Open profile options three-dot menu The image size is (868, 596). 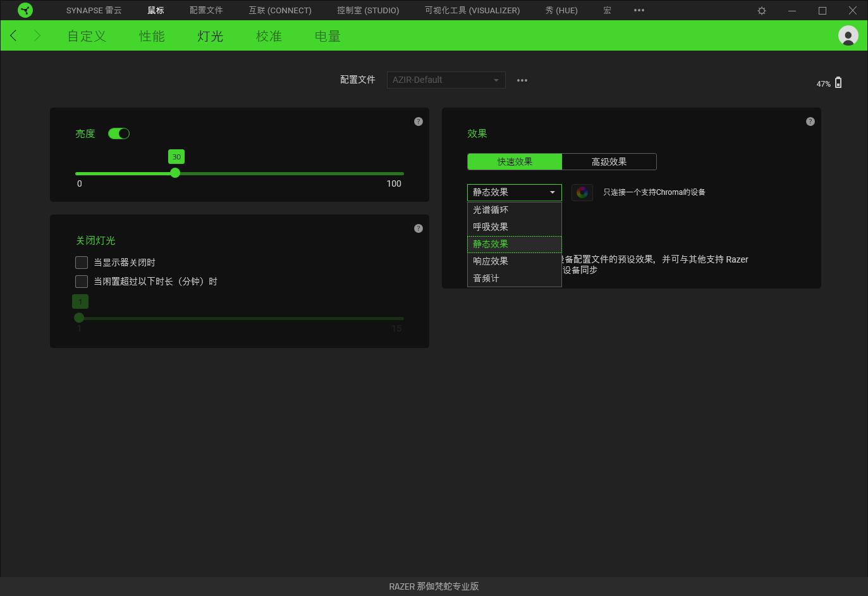click(522, 80)
